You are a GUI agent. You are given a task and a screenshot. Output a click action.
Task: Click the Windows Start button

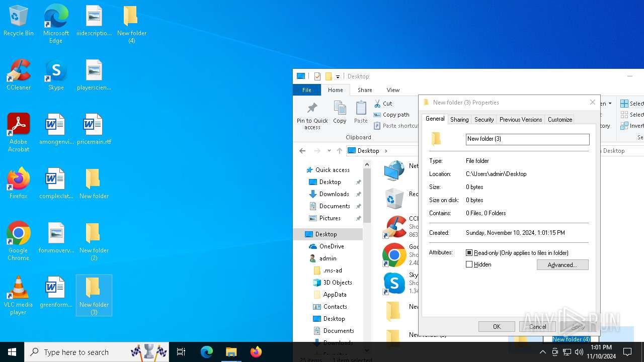12,352
